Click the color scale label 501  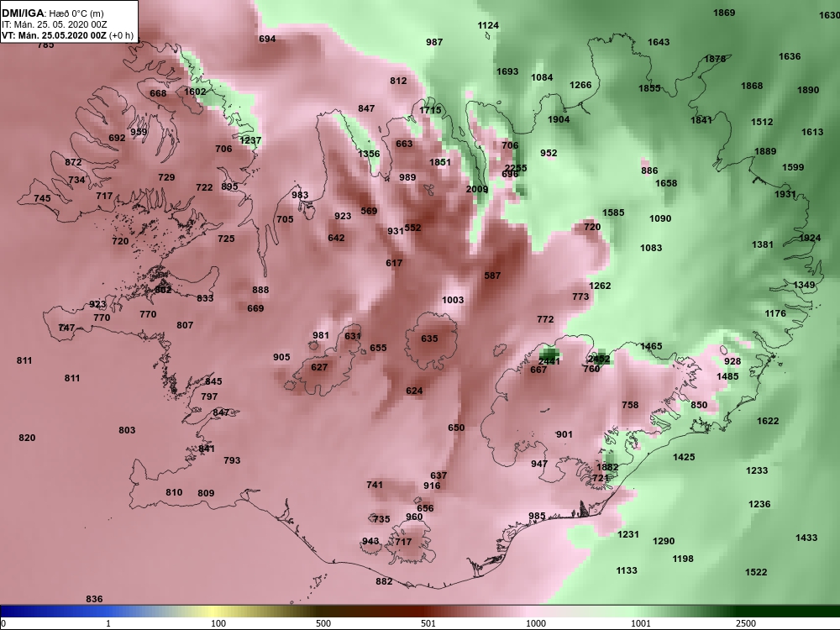pos(428,623)
